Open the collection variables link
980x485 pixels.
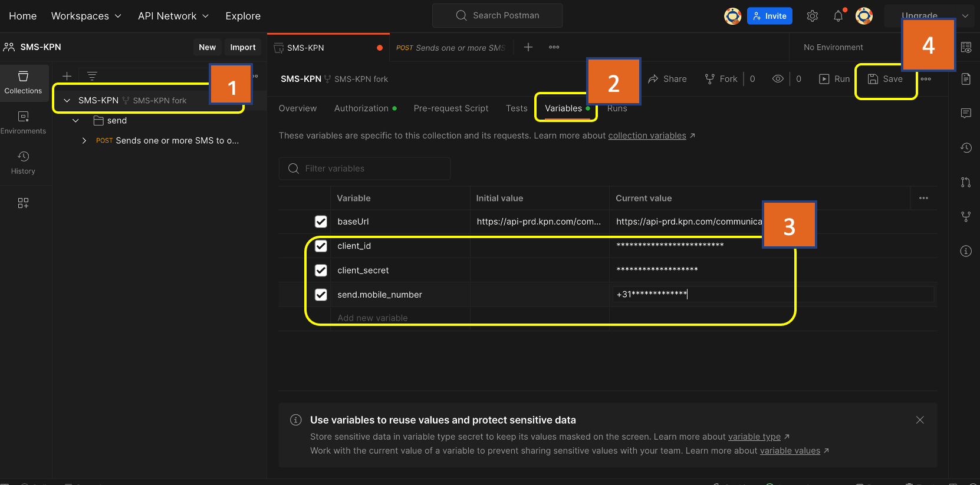647,136
